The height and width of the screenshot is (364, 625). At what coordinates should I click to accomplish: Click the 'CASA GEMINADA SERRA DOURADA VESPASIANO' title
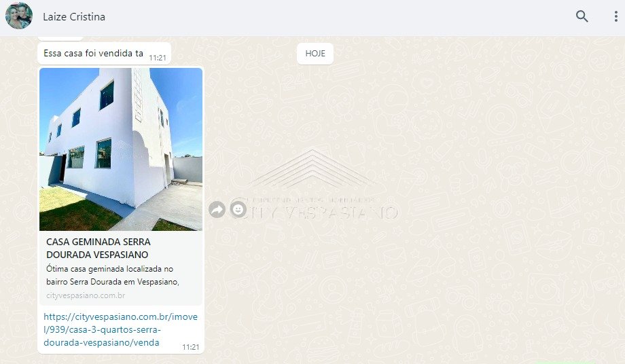[99, 248]
